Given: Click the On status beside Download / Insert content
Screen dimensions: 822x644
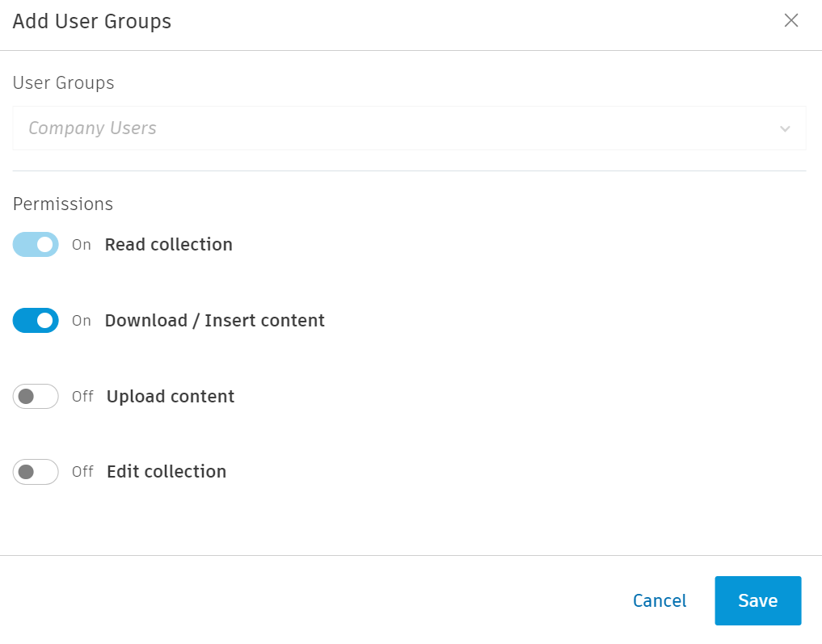Looking at the screenshot, I should [82, 321].
